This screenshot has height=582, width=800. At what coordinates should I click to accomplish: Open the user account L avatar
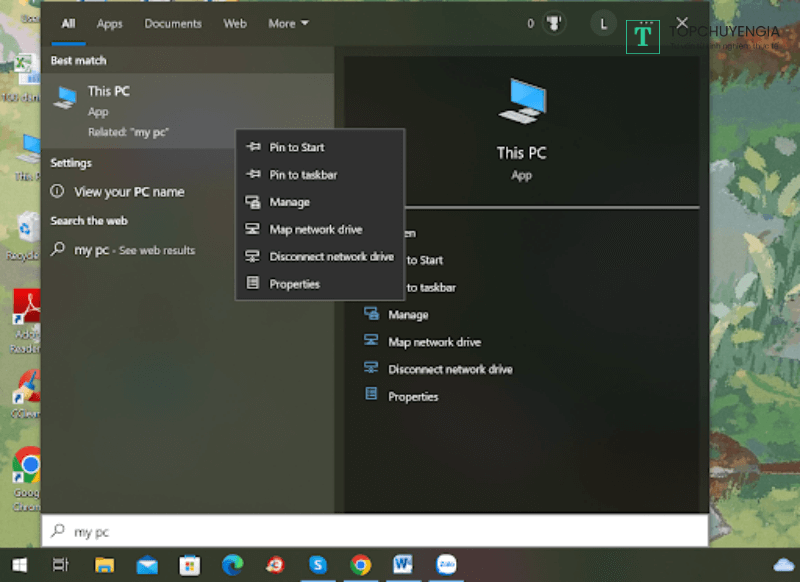point(603,24)
